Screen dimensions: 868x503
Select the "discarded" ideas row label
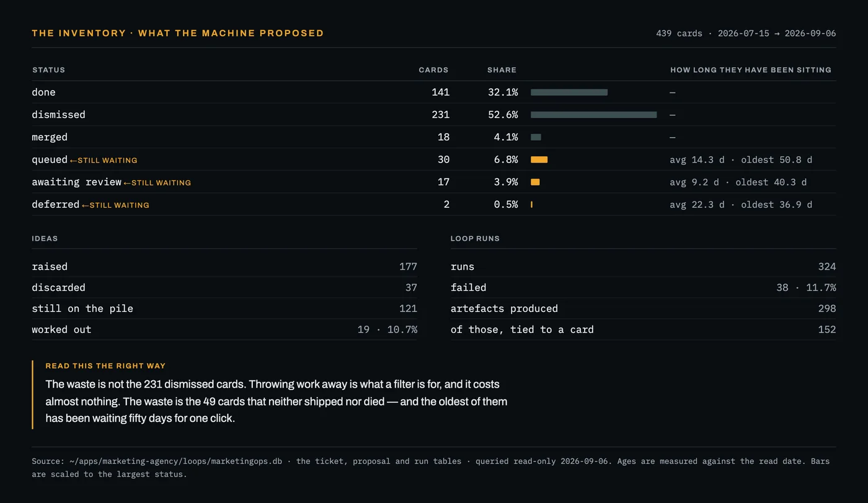[x=59, y=288]
